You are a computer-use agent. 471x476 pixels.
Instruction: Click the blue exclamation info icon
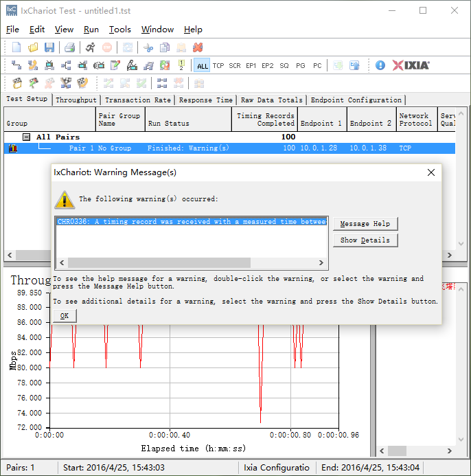[x=380, y=65]
